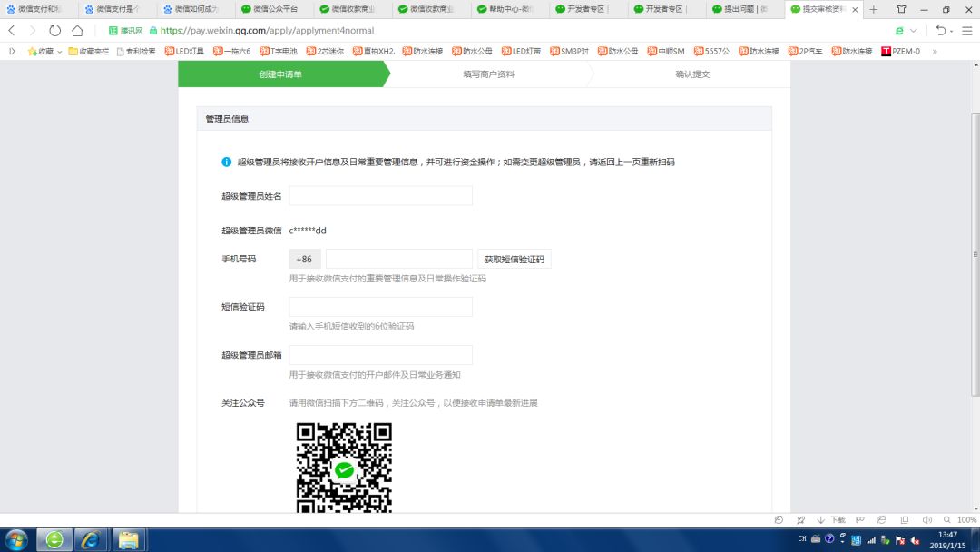
Task: Open the Windows Start menu
Action: tap(16, 539)
